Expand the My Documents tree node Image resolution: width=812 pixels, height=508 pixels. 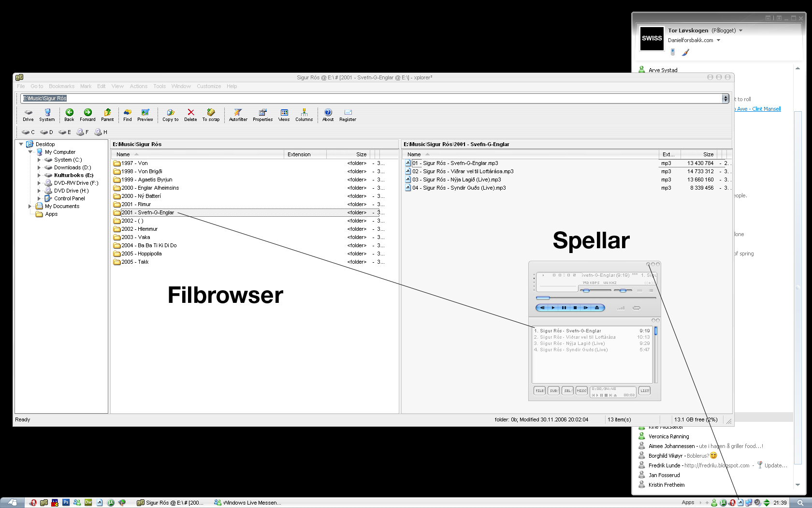tap(30, 206)
